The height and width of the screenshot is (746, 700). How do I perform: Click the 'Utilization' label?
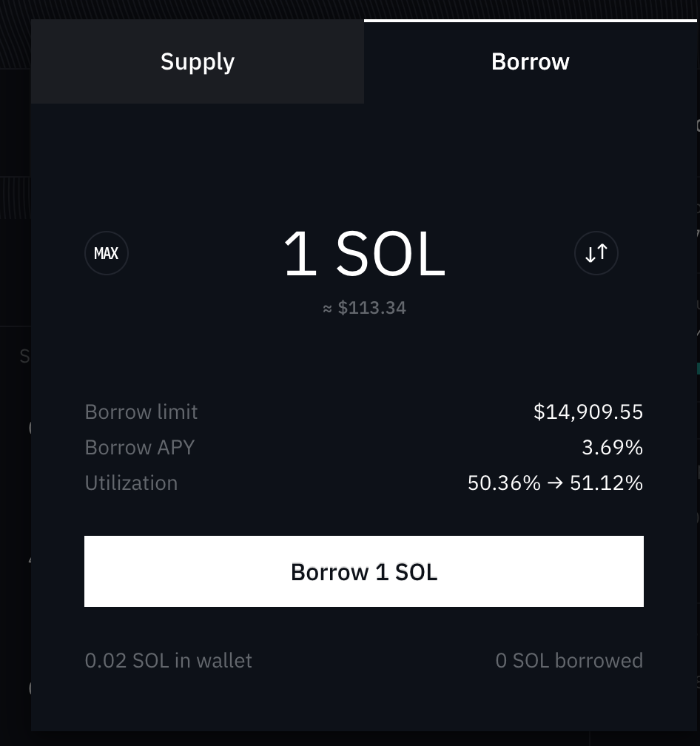[131, 483]
